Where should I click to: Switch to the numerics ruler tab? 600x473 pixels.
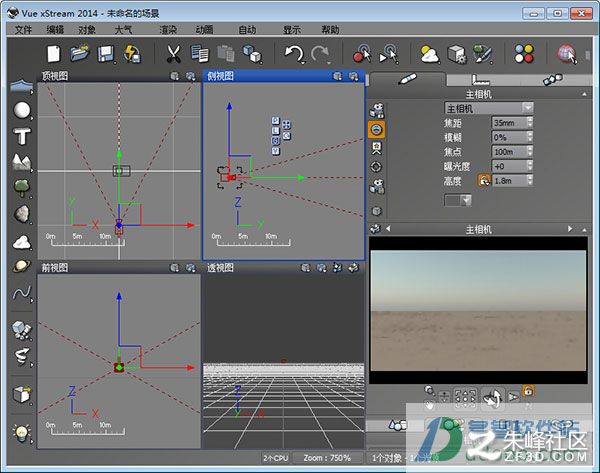(x=480, y=80)
